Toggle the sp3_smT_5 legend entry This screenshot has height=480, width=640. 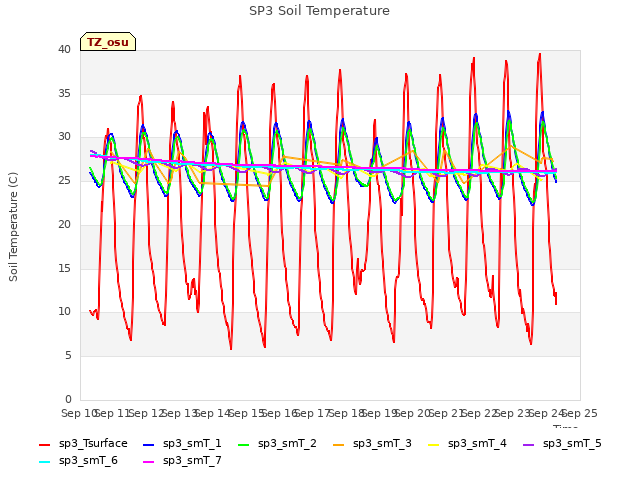pyautogui.click(x=562, y=444)
